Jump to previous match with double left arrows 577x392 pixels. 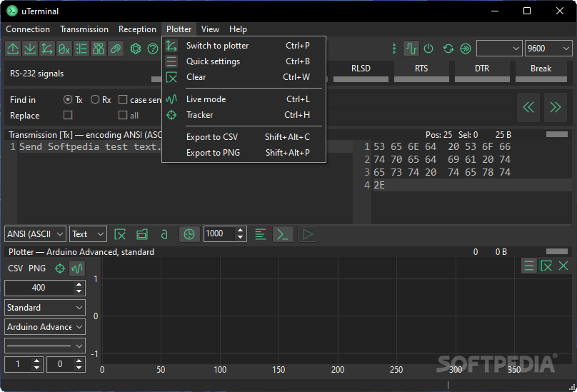coord(528,108)
